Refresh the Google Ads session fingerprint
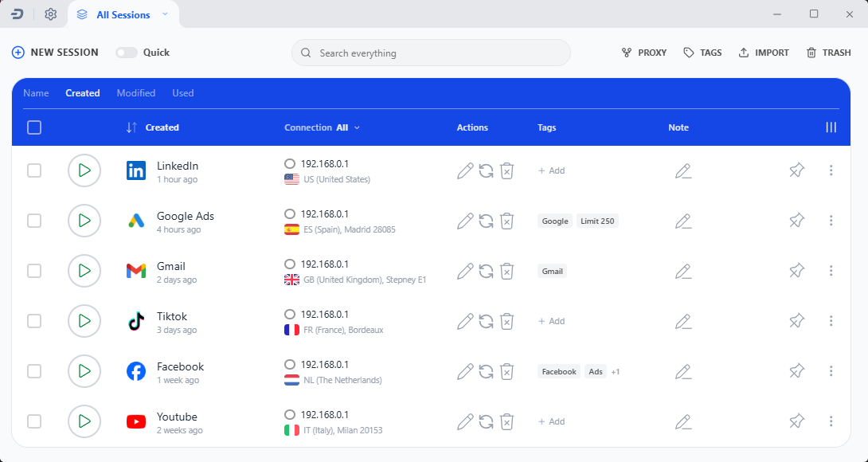The height and width of the screenshot is (462, 868). click(486, 221)
